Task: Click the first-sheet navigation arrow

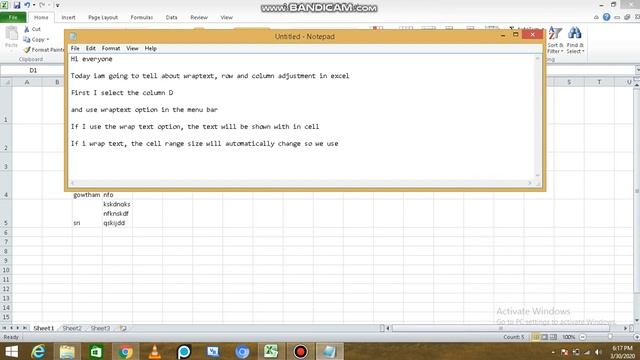Action: click(4, 328)
